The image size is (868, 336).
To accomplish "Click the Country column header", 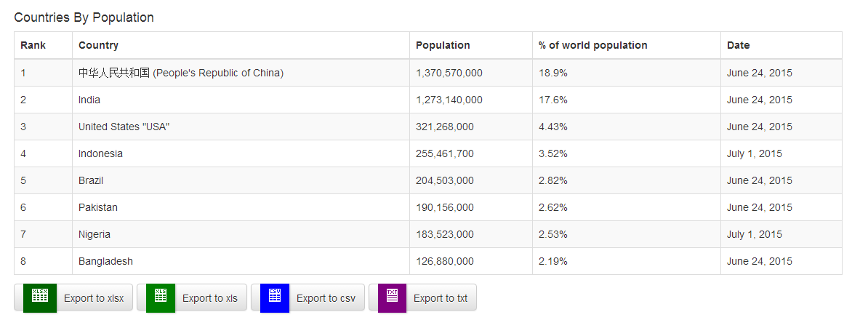I will pos(241,45).
